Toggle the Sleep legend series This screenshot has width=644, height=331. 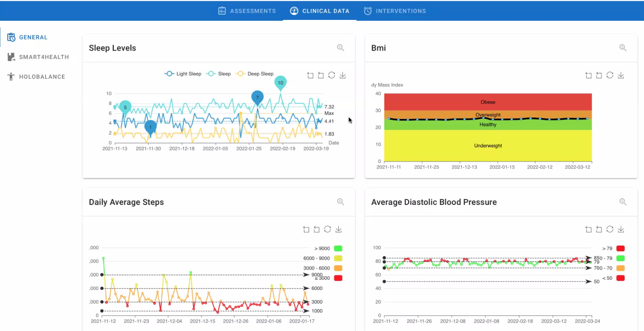tap(218, 74)
